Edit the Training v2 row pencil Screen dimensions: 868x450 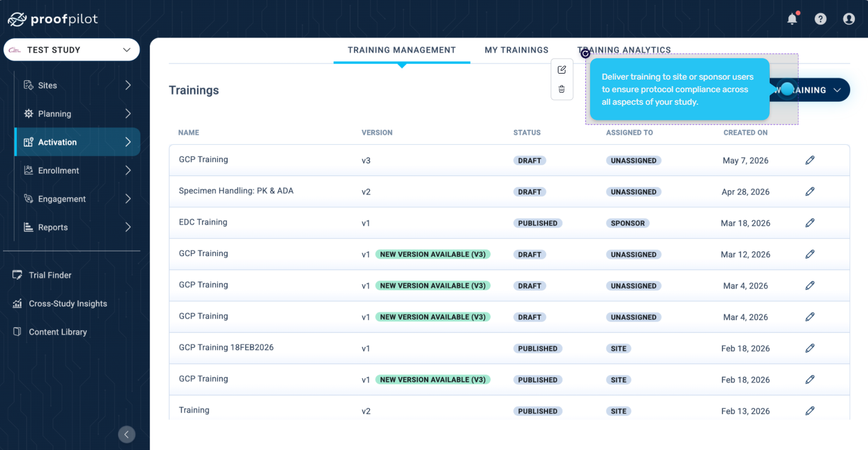pos(810,411)
